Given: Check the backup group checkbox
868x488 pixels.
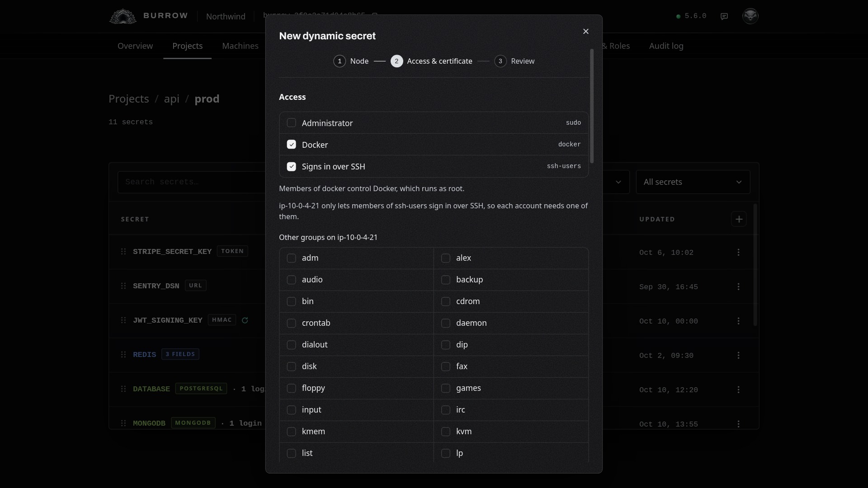Looking at the screenshot, I should pos(446,280).
